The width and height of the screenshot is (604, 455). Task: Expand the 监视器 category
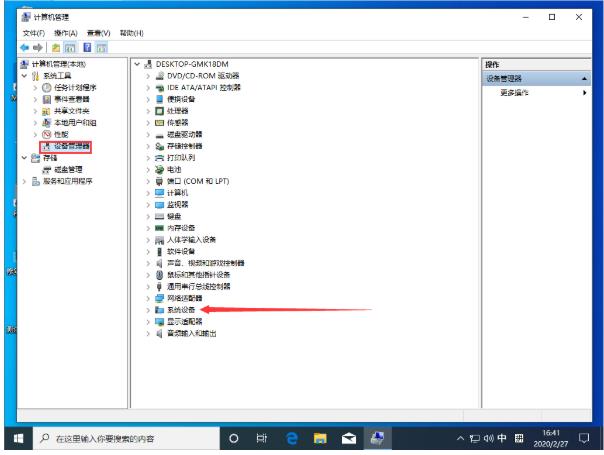click(148, 205)
